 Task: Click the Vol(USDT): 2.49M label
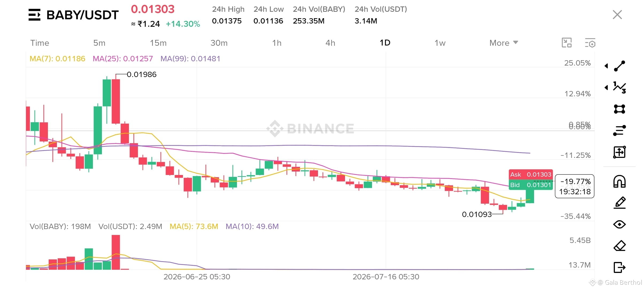130,226
